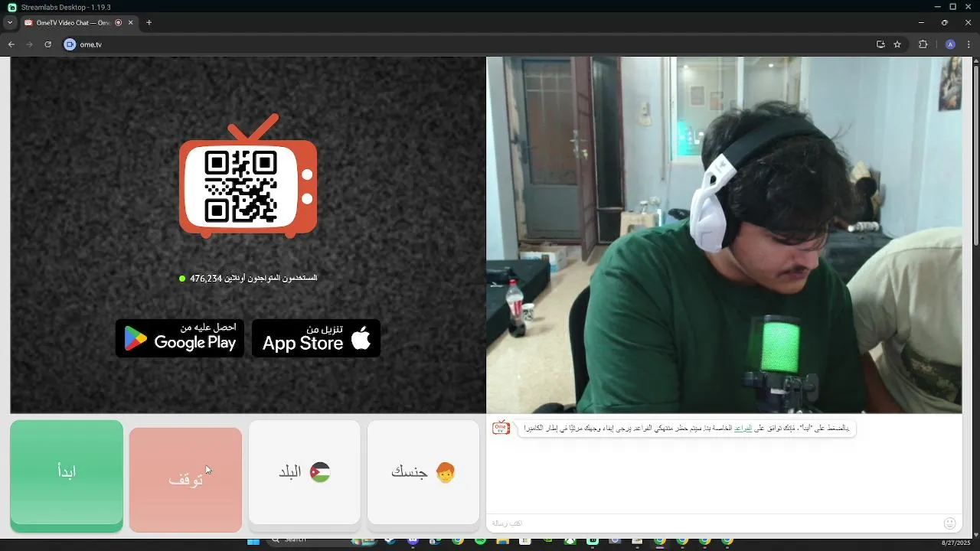Click the OmeTV avatar beside the chat message
Image resolution: width=980 pixels, height=551 pixels.
pyautogui.click(x=501, y=428)
